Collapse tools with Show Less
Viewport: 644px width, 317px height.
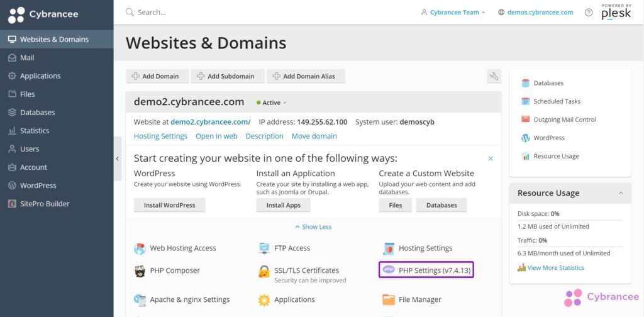[313, 226]
